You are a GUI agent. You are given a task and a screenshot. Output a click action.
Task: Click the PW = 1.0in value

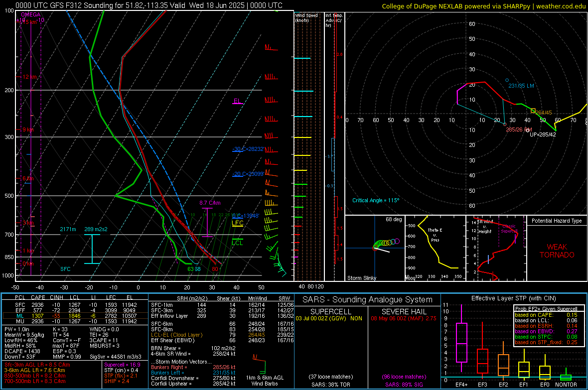17,329
